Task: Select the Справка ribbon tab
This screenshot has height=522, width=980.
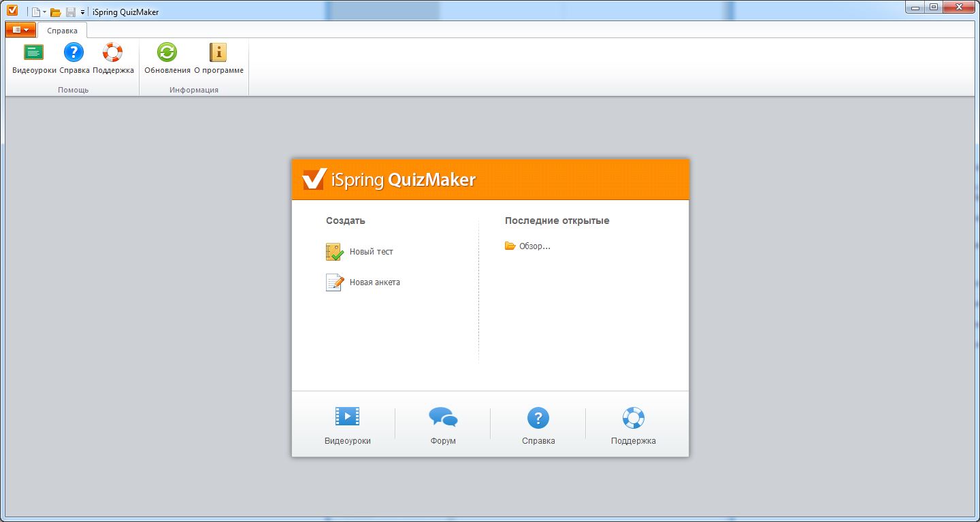Action: coord(62,31)
